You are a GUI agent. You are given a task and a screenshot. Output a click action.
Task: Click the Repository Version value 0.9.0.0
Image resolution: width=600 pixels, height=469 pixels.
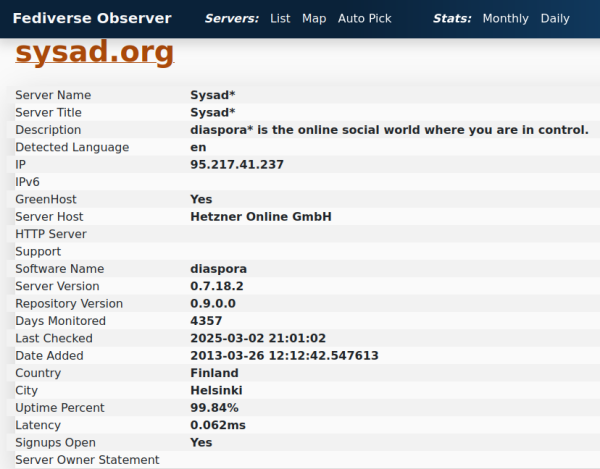point(213,303)
